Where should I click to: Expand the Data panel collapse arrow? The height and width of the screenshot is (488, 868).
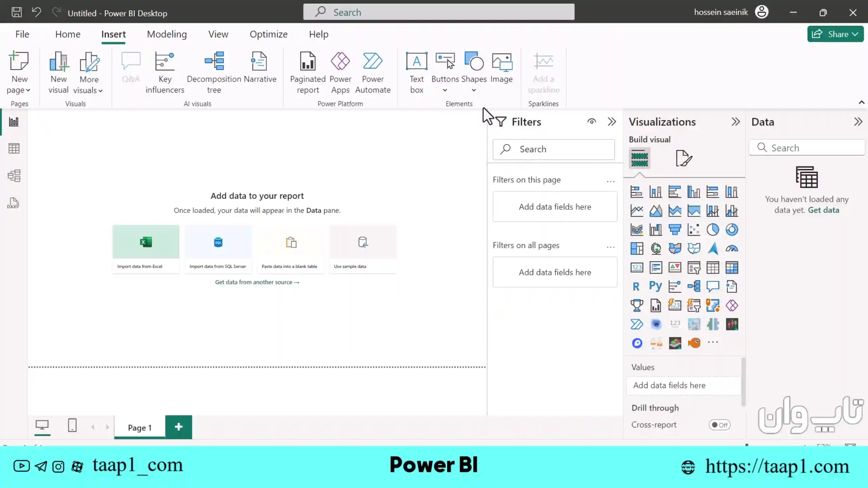pyautogui.click(x=857, y=121)
